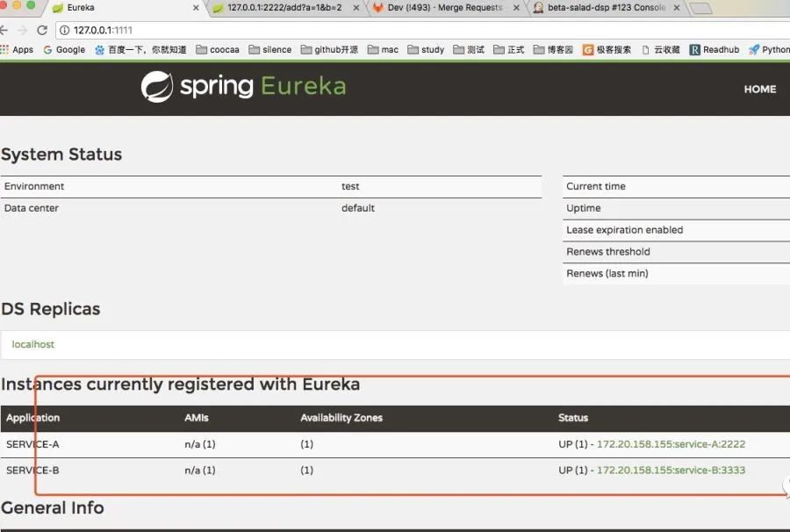Switch to the Dev (!493) Merge Requests tab

(x=445, y=8)
